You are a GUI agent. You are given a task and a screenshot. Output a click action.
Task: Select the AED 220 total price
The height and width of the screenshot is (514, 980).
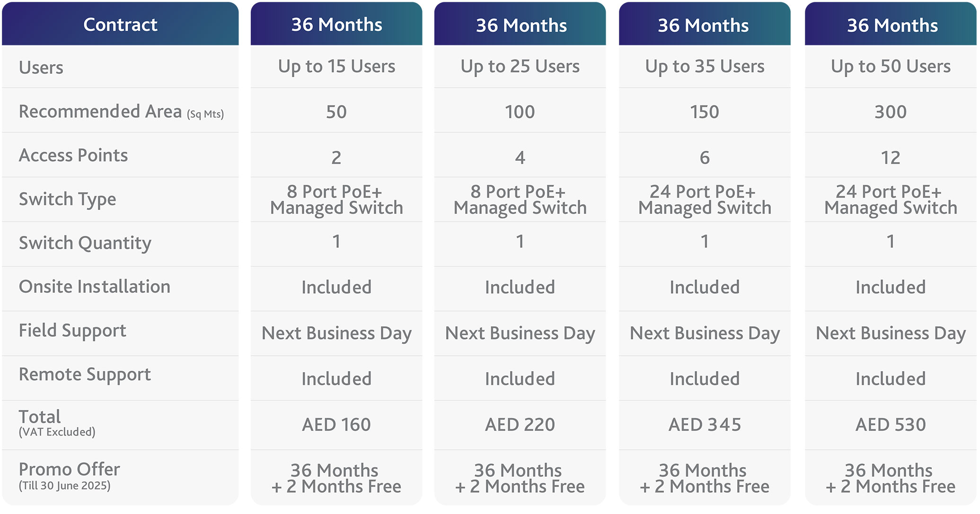[x=520, y=425]
